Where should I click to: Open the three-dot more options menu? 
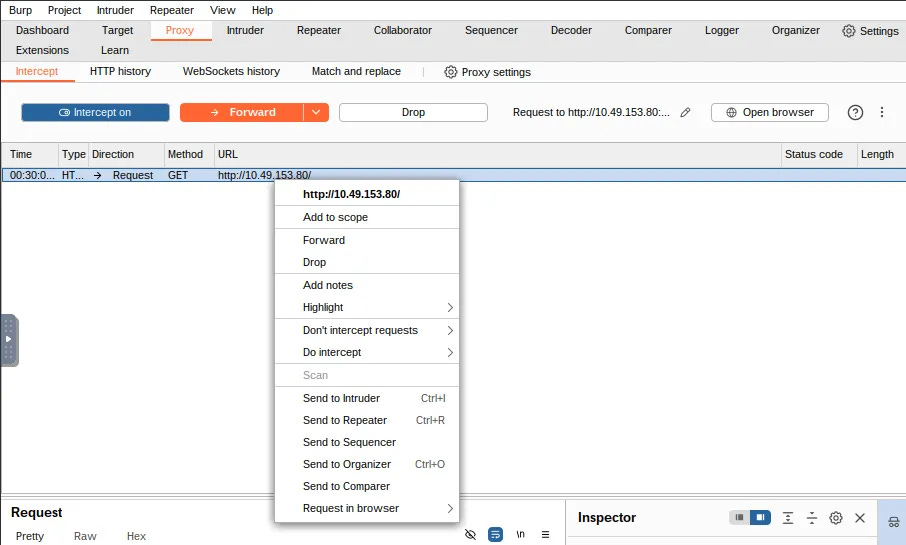click(x=882, y=112)
